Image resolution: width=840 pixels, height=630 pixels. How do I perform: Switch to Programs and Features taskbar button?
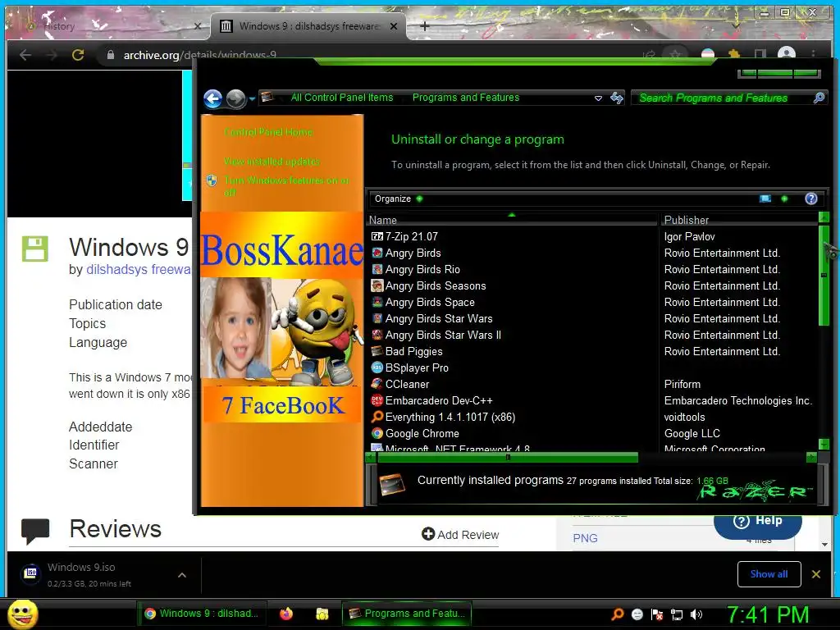pos(407,614)
